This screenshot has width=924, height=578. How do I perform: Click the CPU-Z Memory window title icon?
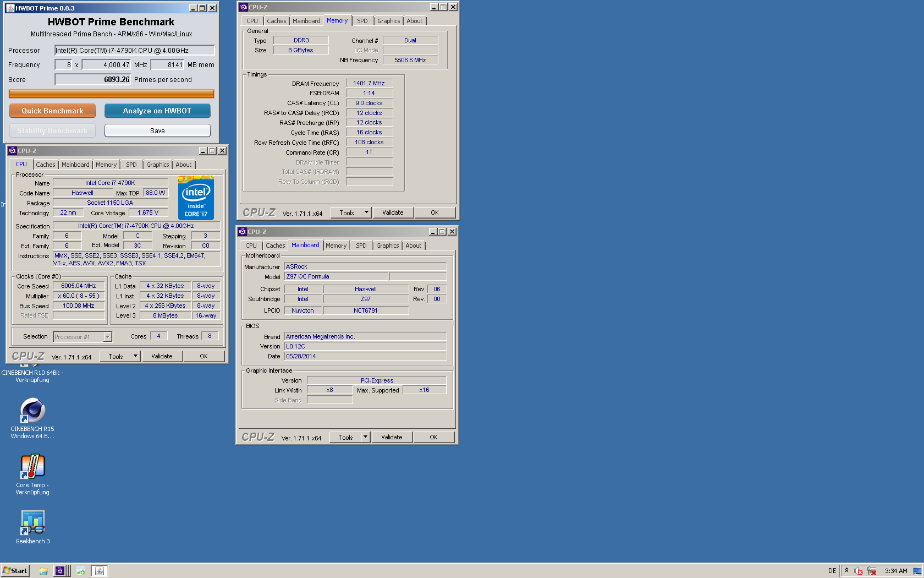click(x=244, y=7)
